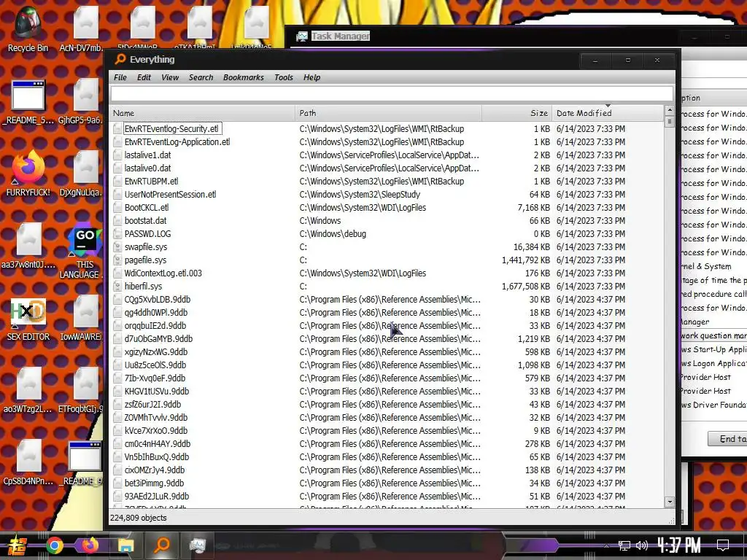
Task: Select PASSWD.LOG in results
Action: click(387, 234)
